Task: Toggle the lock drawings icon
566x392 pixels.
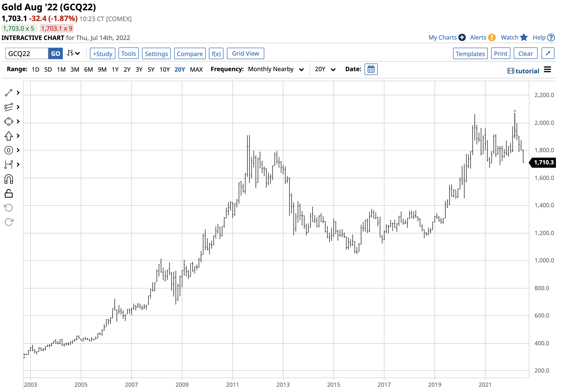Action: [9, 194]
